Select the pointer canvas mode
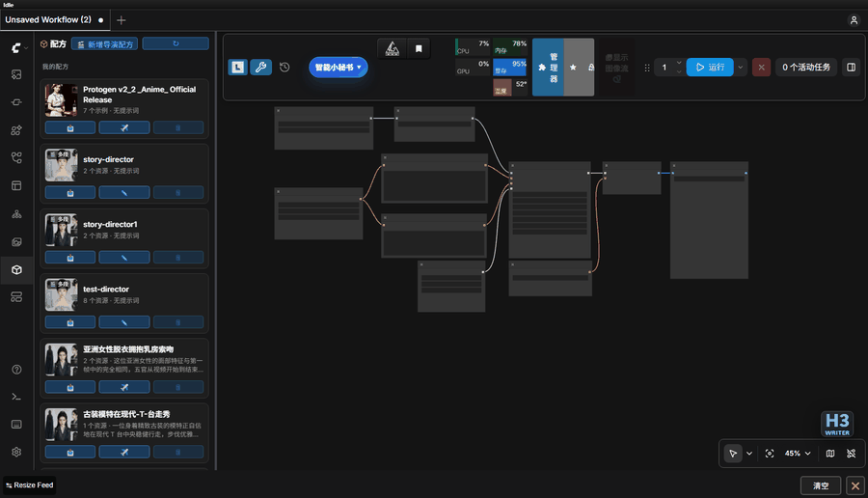 [x=733, y=454]
